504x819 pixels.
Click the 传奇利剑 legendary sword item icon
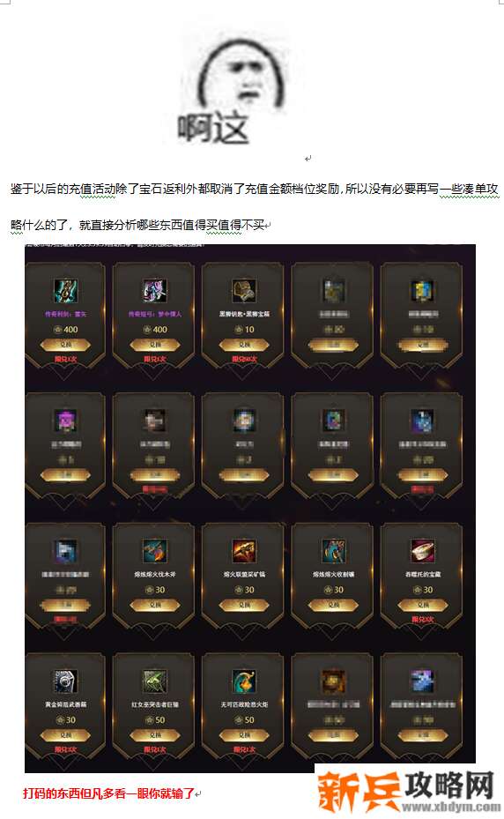click(65, 290)
